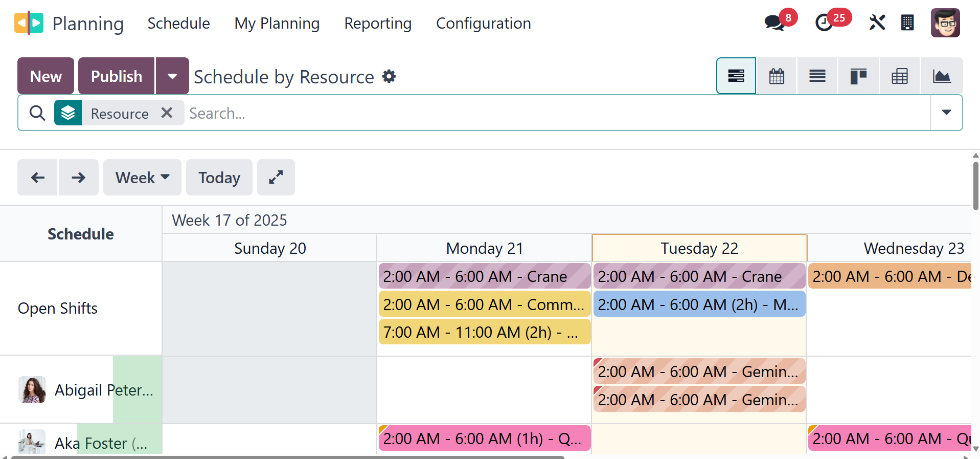Open the activities clock icon

[x=824, y=23]
